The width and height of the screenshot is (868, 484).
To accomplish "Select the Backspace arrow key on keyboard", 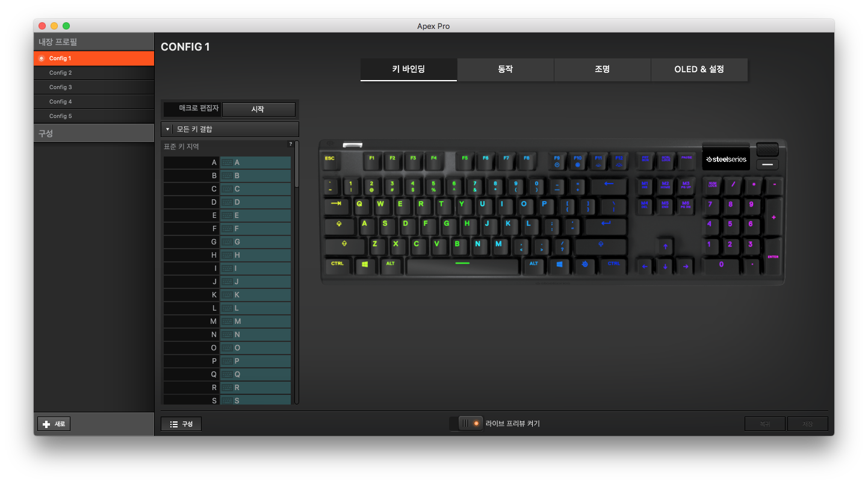I will [x=609, y=185].
